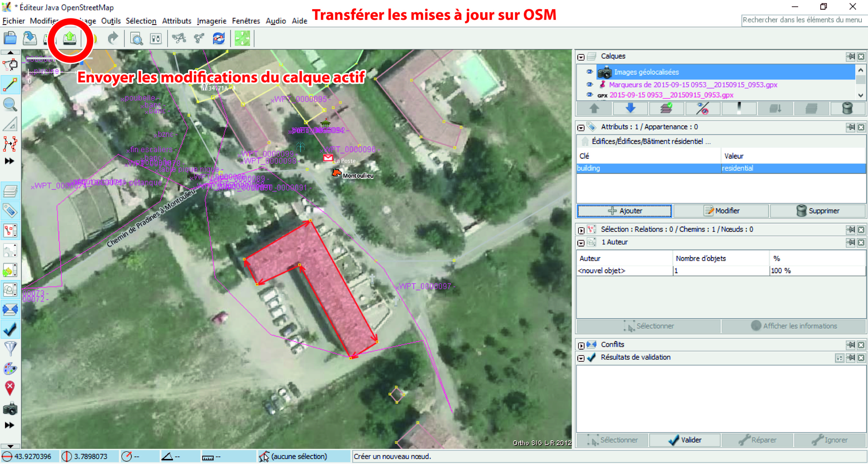Collapse the Attributs panel
This screenshot has height=464, width=868.
pyautogui.click(x=581, y=128)
